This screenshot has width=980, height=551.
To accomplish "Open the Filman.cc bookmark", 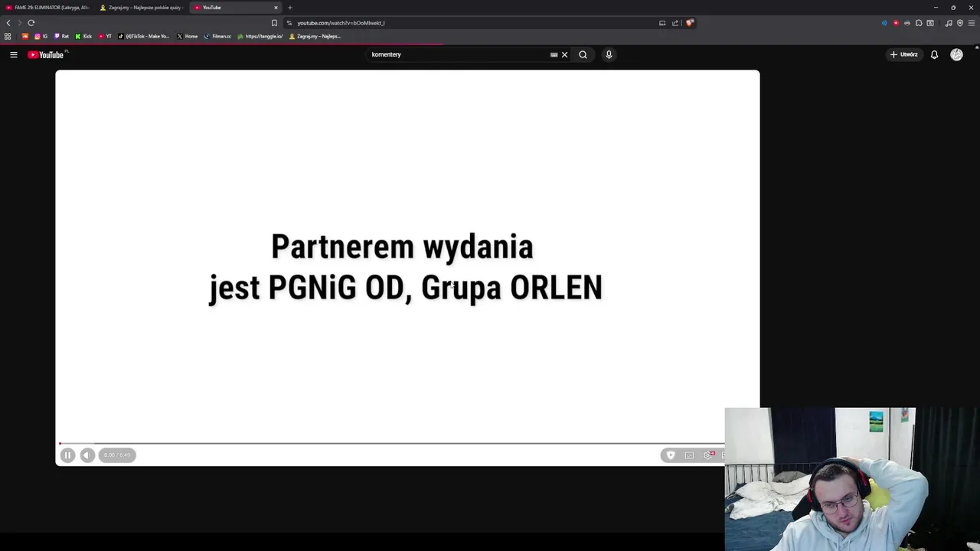I will [217, 36].
